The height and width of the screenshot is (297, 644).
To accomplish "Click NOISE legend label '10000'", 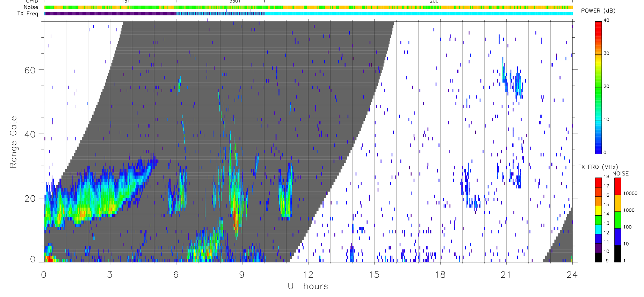I will tap(630, 193).
